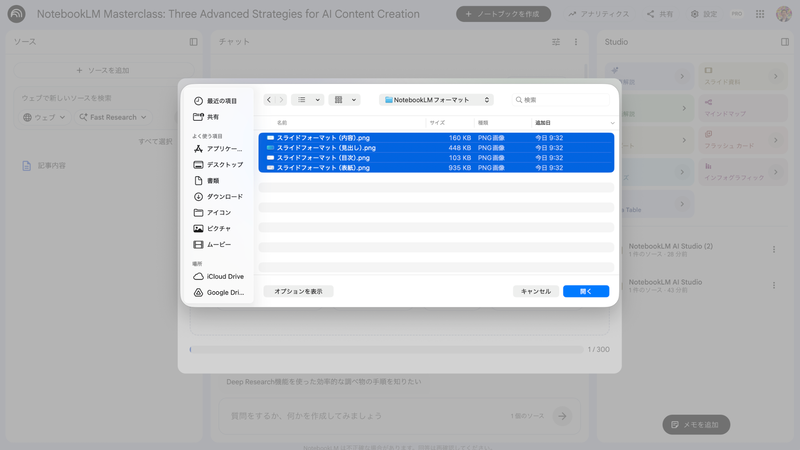800x450 pixels.
Task: Open 最近の項目 in file dialog sidebar
Action: pyautogui.click(x=215, y=101)
